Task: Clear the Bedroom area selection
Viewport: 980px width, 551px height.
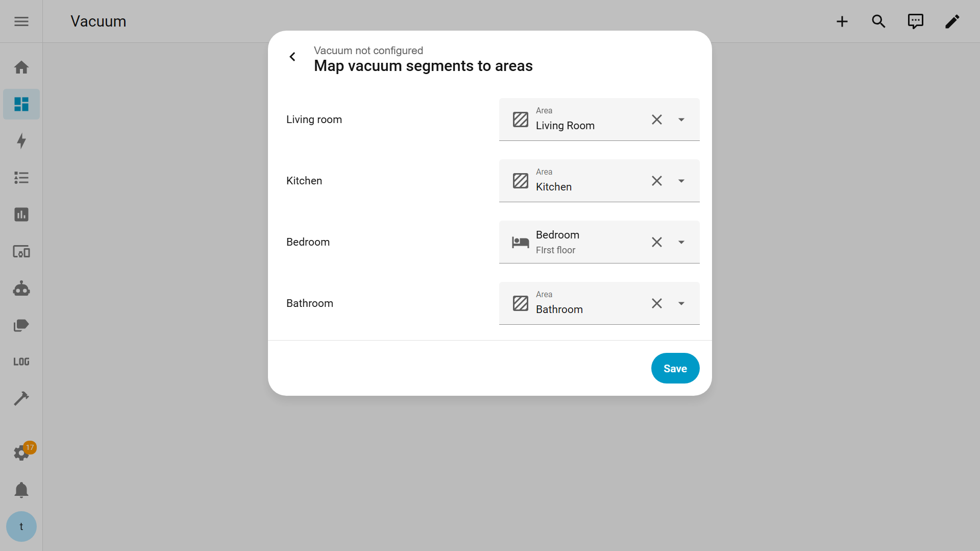Action: click(657, 242)
